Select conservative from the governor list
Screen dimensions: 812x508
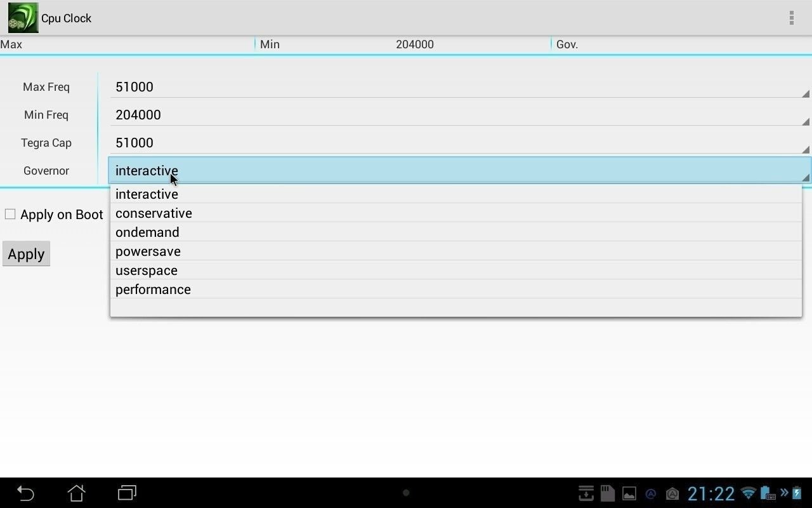point(456,213)
